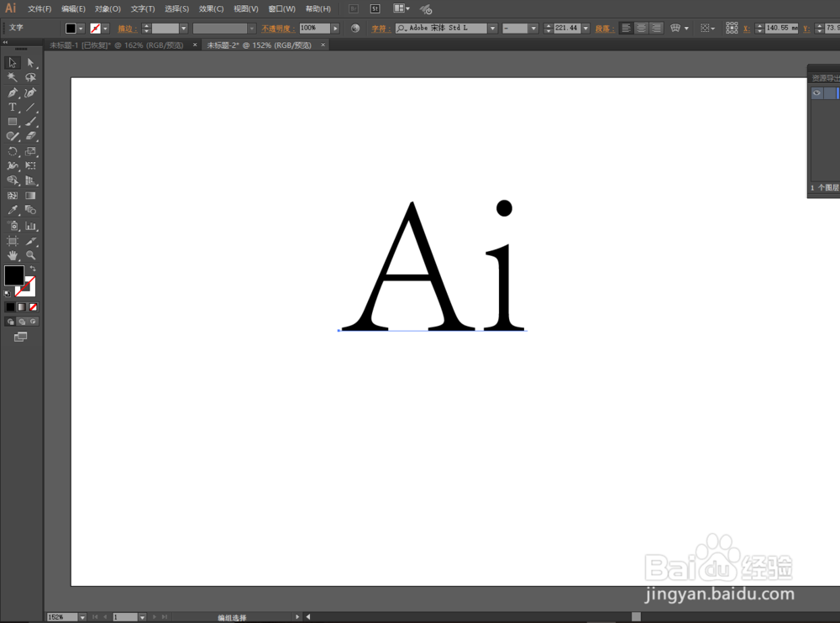Select the Shape Builder tool
The image size is (840, 623).
pyautogui.click(x=13, y=181)
